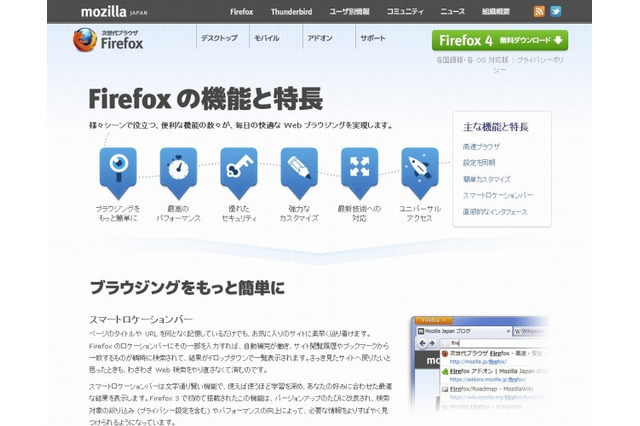
Task: Click the Firefox logo globe icon
Action: point(85,40)
